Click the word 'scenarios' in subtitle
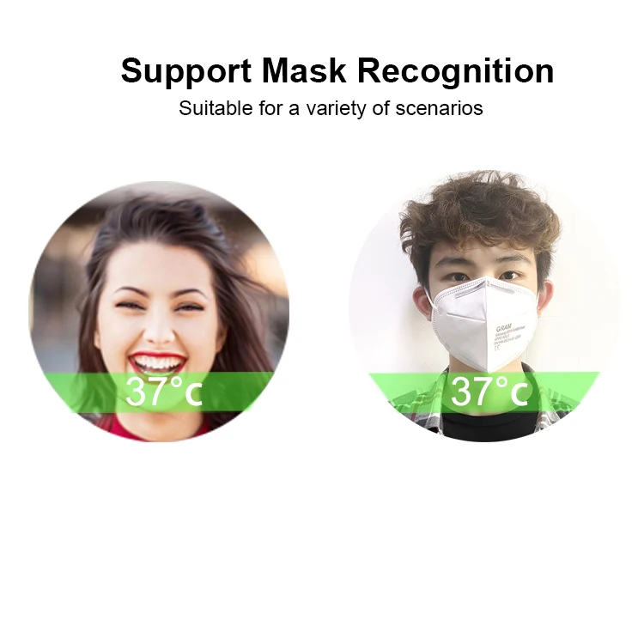This screenshot has width=644, height=644. pos(439,108)
